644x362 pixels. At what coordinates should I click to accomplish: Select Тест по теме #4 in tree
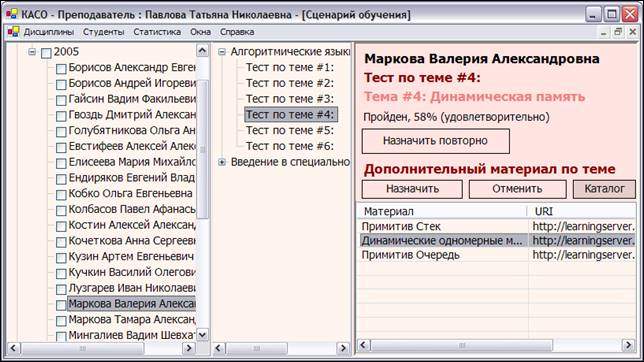tap(291, 115)
